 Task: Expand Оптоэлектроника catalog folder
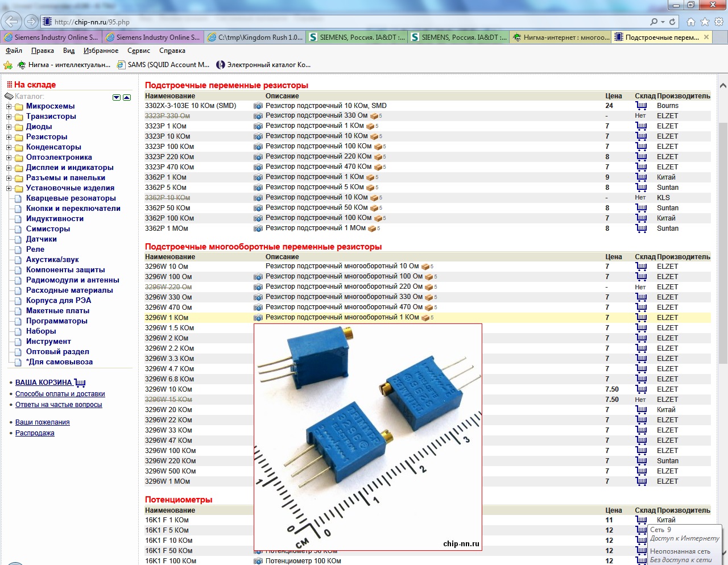point(9,157)
